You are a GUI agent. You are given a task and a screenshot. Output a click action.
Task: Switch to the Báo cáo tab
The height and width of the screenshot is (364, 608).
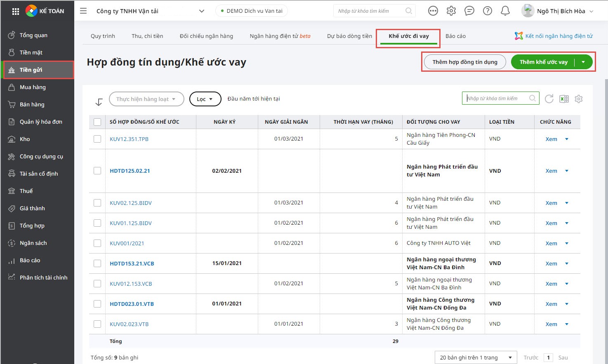click(x=456, y=36)
